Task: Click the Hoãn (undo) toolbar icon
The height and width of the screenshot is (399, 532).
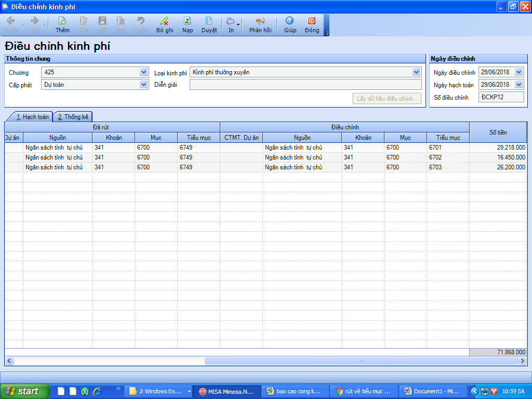Action: [x=141, y=21]
